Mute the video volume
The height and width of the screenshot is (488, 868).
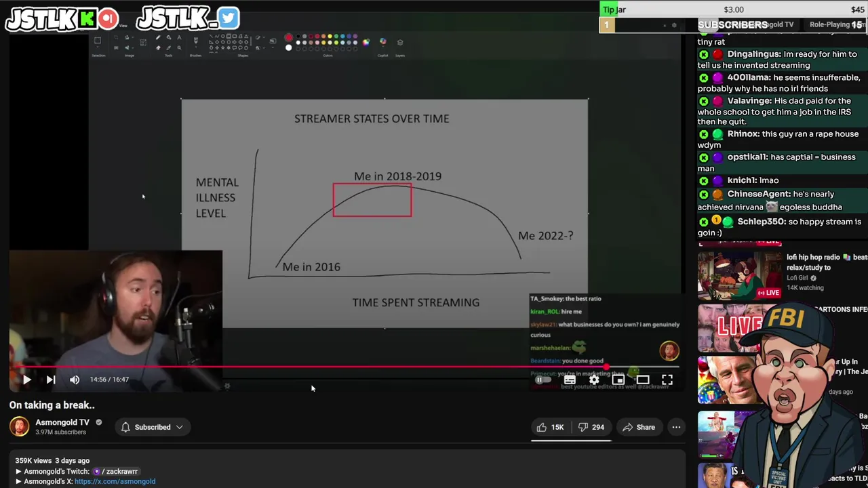tap(75, 380)
